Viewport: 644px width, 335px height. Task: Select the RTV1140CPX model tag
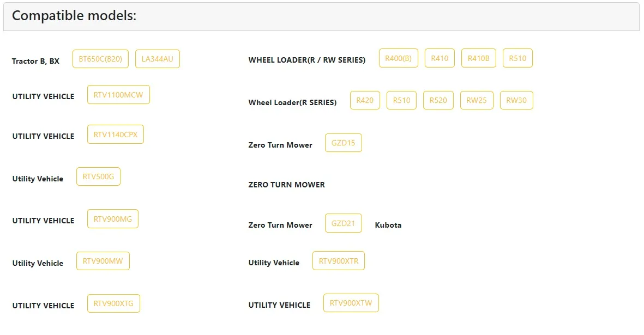pyautogui.click(x=116, y=135)
